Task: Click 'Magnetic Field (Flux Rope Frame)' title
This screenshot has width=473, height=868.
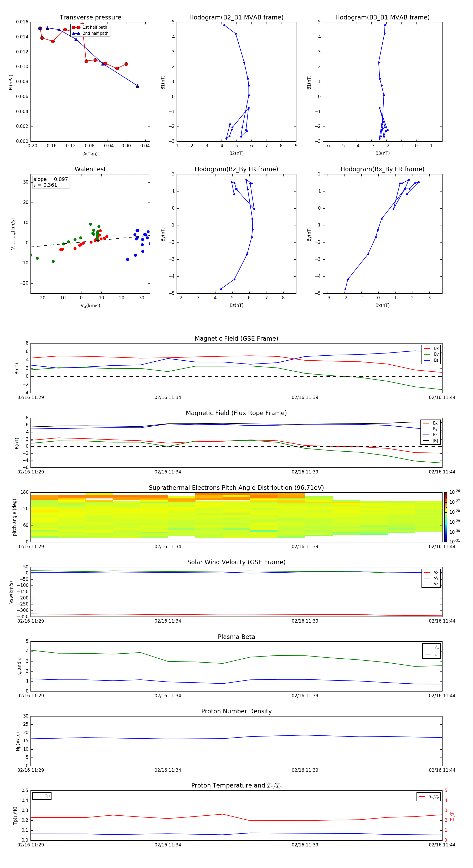Action: [x=236, y=413]
